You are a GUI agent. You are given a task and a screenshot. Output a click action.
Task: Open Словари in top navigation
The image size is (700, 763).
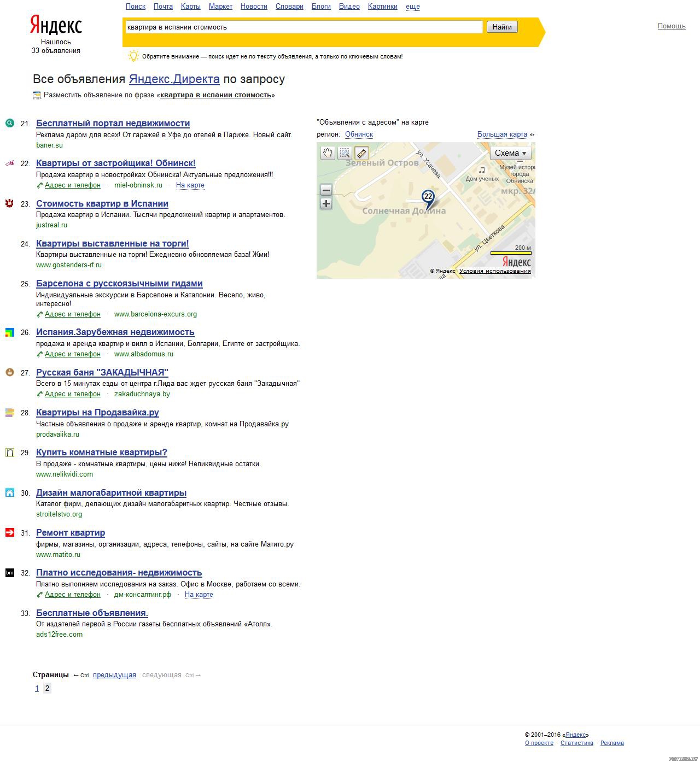[x=289, y=7]
